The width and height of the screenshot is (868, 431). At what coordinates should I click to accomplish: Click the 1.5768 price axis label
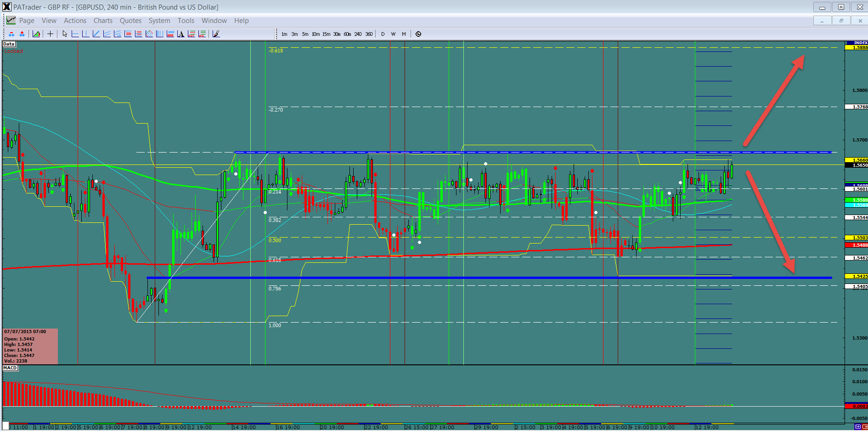pyautogui.click(x=857, y=107)
